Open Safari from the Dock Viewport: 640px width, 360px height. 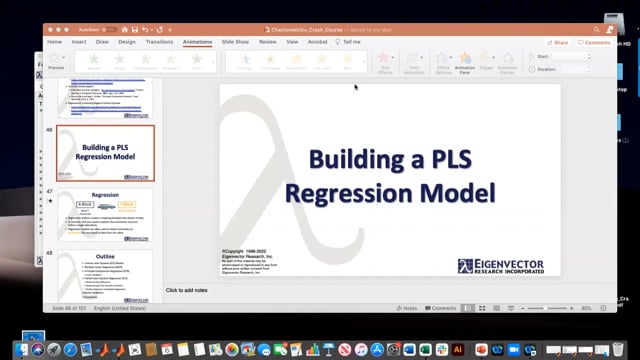70,350
